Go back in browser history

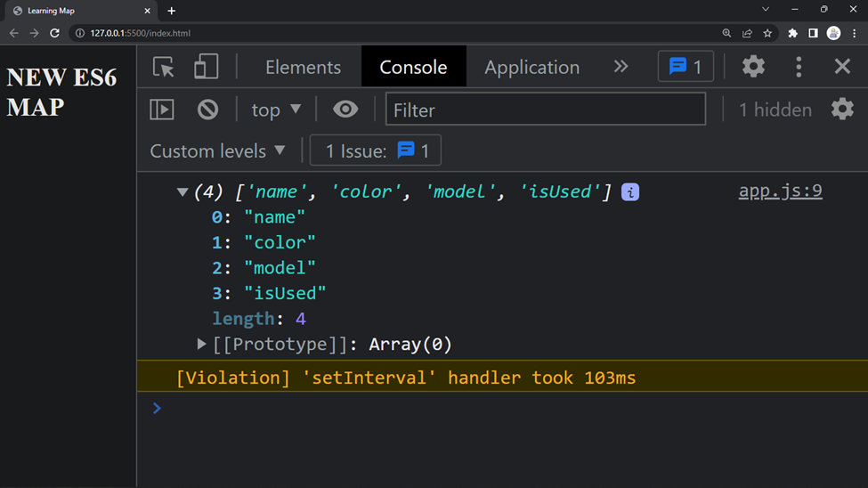tap(14, 33)
